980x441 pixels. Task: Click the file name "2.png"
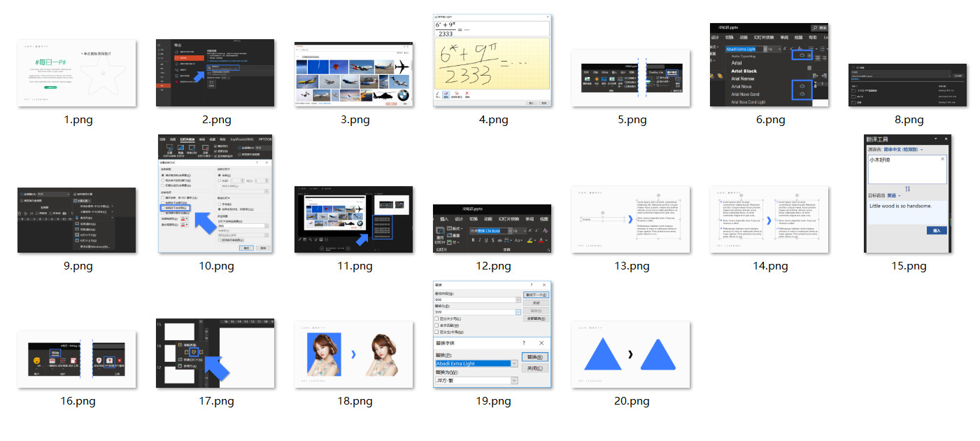pos(215,120)
